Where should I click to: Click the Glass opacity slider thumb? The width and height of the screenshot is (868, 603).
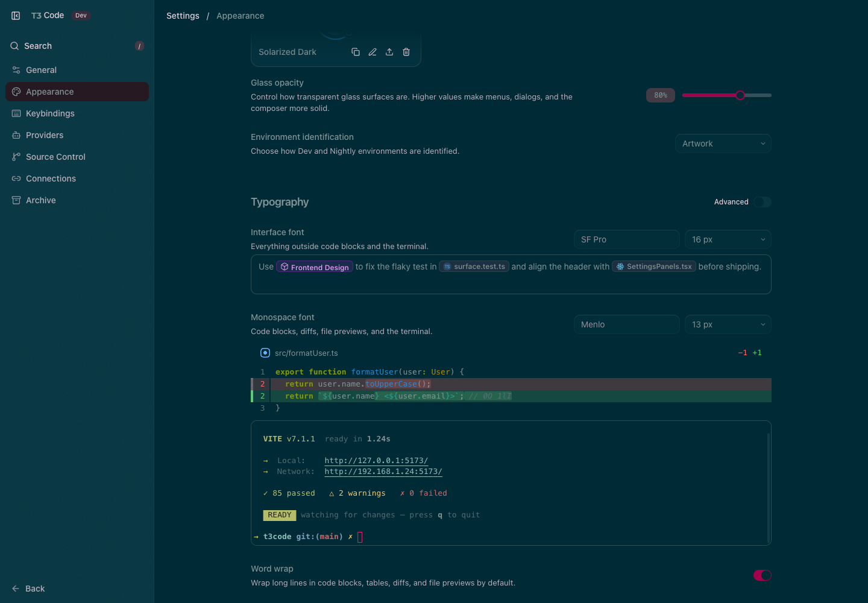tap(740, 95)
